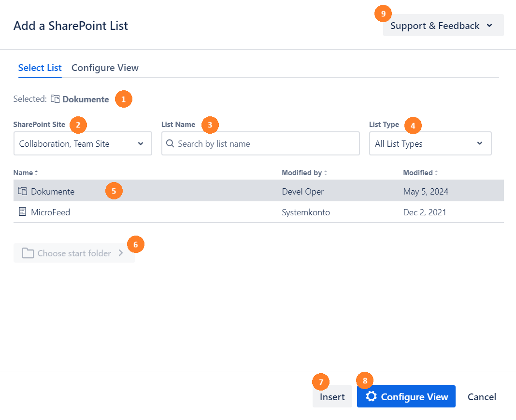Image resolution: width=516 pixels, height=420 pixels.
Task: Click the Cancel button
Action: tap(482, 397)
